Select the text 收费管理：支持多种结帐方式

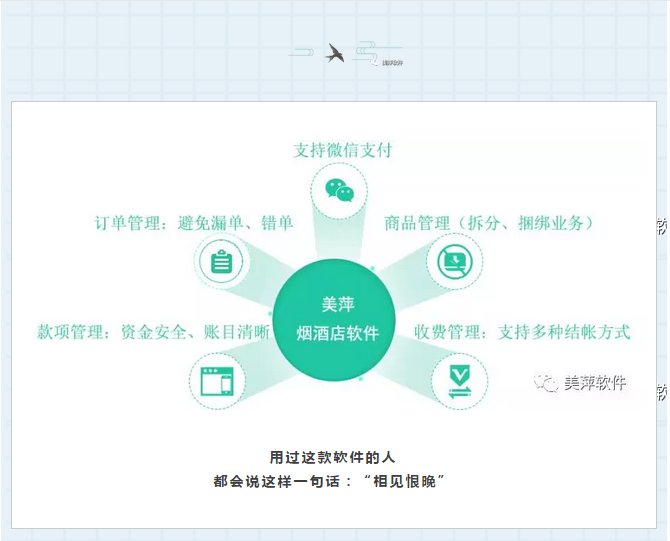tap(522, 332)
